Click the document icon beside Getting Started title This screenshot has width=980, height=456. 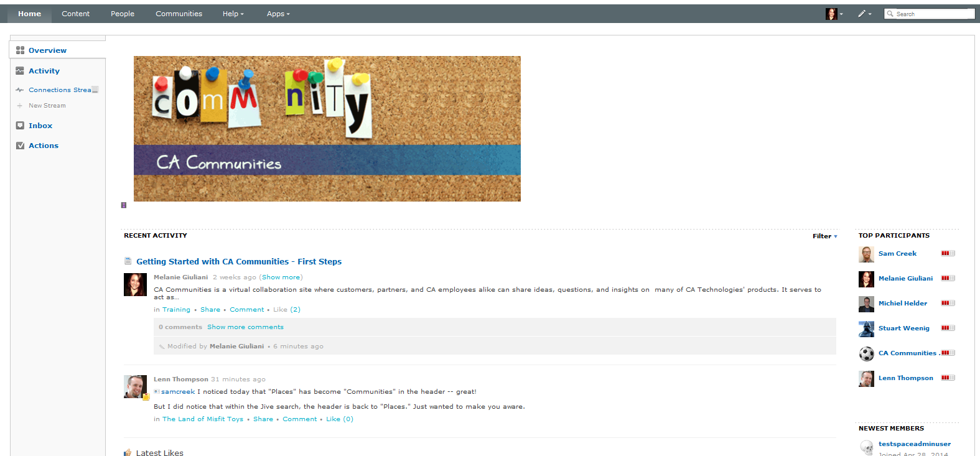pos(128,261)
